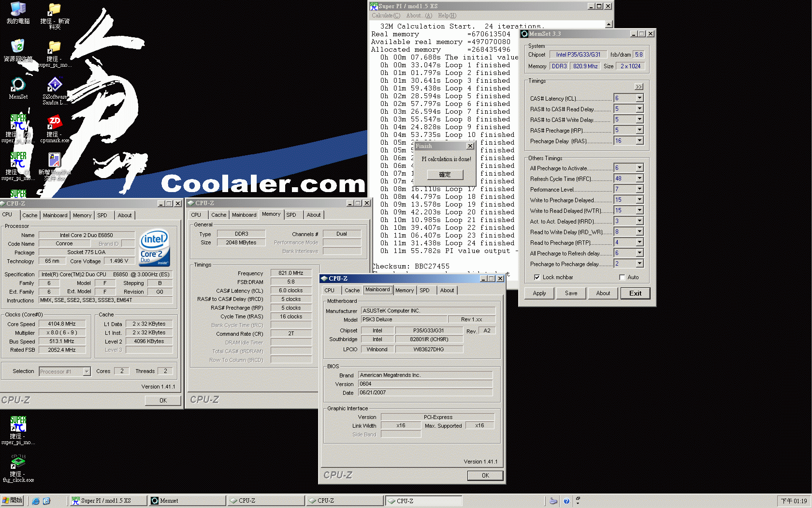Switch to Mainboard tab in left CPU-Z

tap(55, 215)
